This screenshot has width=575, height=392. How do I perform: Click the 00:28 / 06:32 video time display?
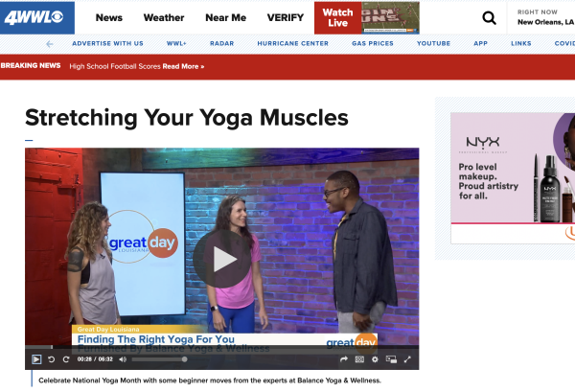95,359
